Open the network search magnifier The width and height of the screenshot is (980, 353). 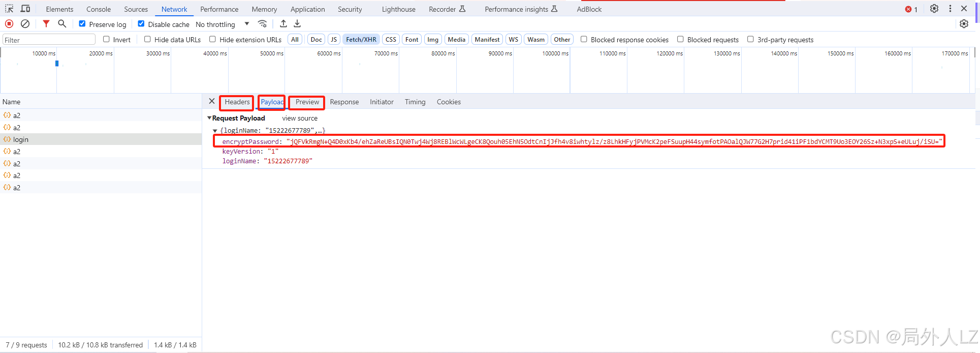pyautogui.click(x=62, y=23)
